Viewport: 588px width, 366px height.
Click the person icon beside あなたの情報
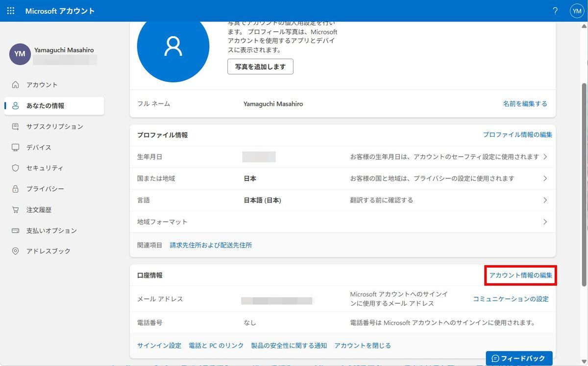tap(16, 105)
